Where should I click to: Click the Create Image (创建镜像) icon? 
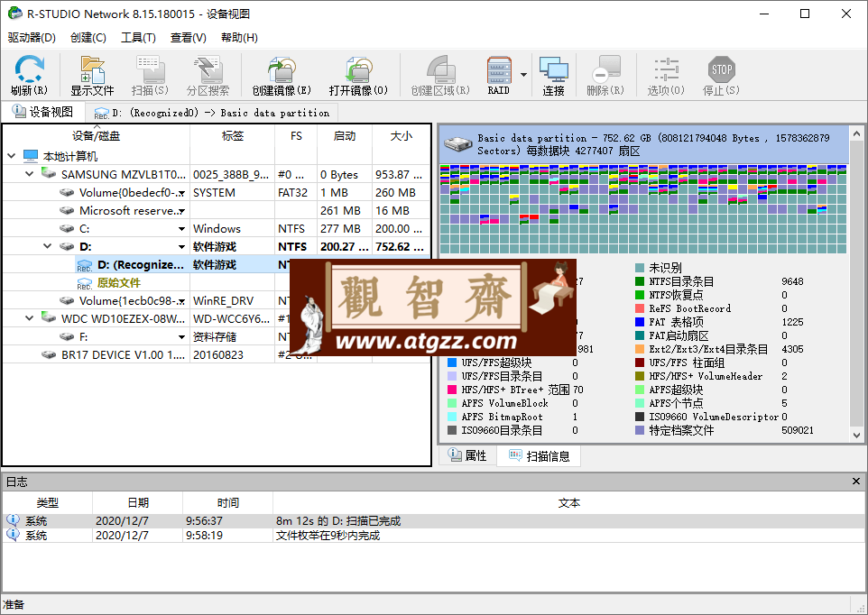(x=282, y=75)
